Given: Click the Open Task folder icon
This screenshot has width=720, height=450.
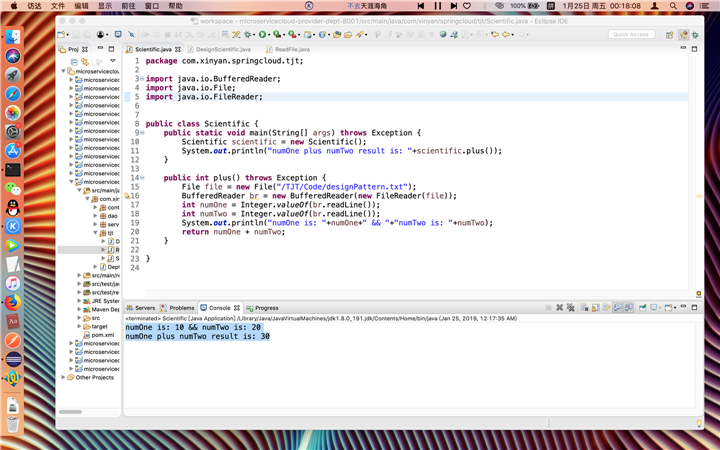Looking at the screenshot, I should [348, 34].
